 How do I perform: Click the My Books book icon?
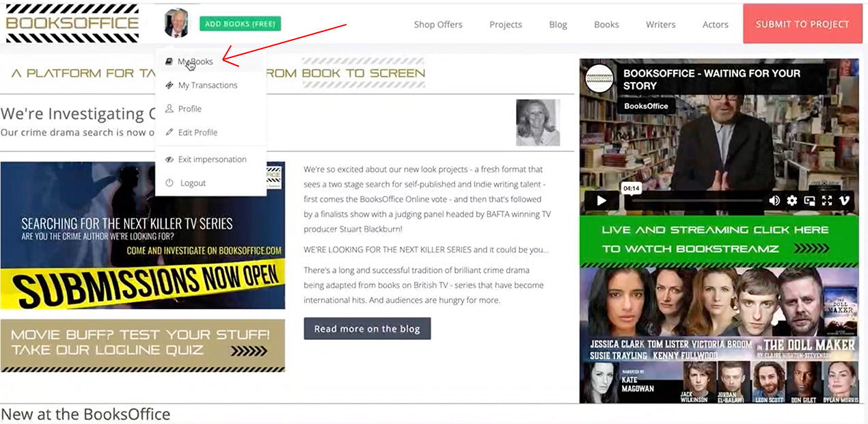[x=169, y=62]
